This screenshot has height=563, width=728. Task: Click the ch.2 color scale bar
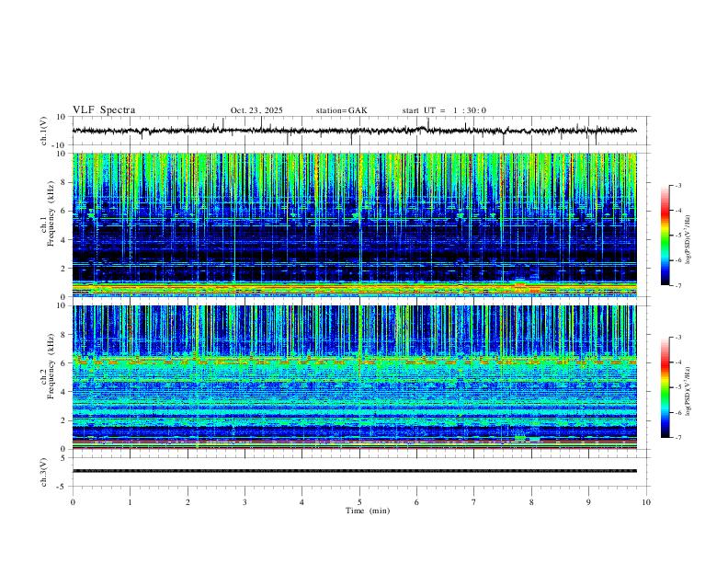tap(665, 387)
